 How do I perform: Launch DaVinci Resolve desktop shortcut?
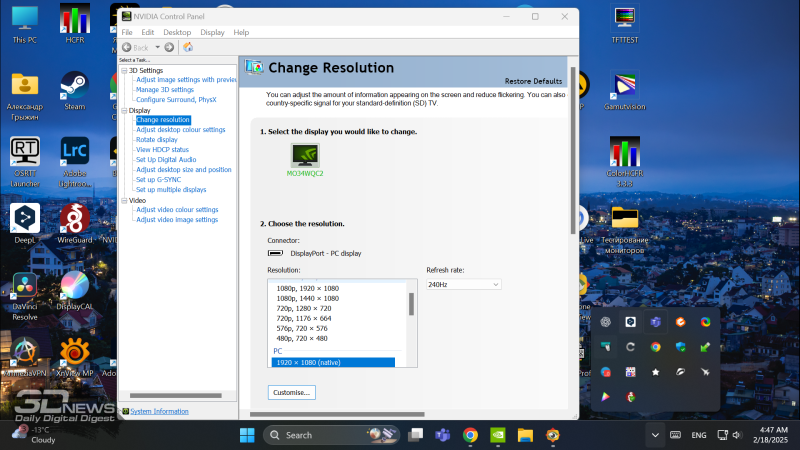pyautogui.click(x=25, y=291)
